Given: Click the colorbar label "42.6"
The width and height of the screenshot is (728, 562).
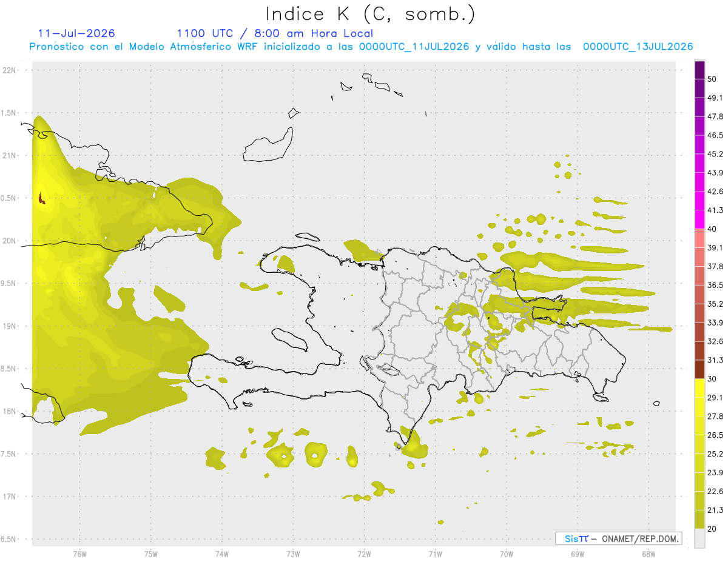Looking at the screenshot, I should click(715, 192).
